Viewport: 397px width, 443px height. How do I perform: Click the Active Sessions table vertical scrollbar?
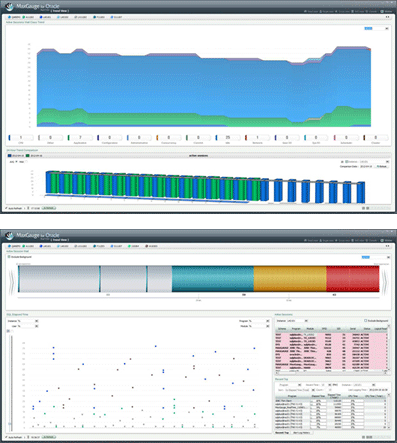click(x=388, y=347)
